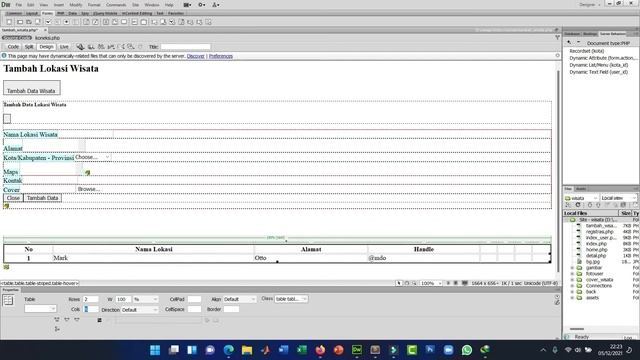Click the Layout menu icon in application bar
640x360 pixels.
pyautogui.click(x=187, y=5)
